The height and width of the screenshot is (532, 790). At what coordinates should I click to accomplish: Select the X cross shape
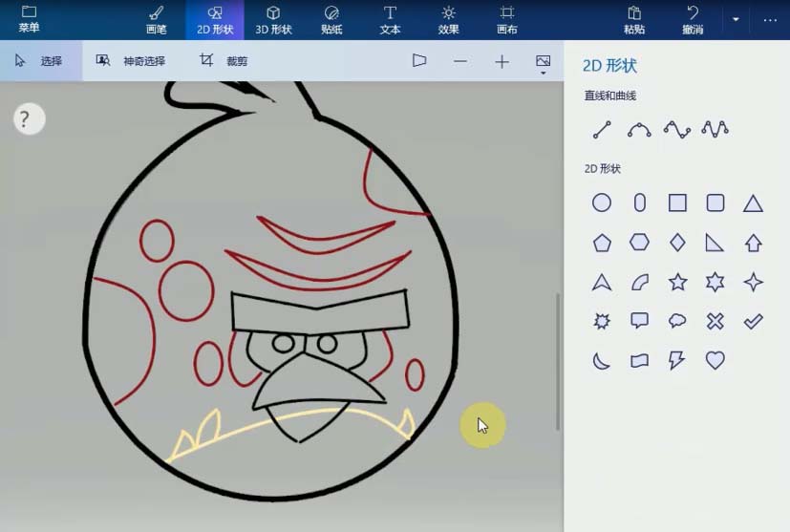715,321
